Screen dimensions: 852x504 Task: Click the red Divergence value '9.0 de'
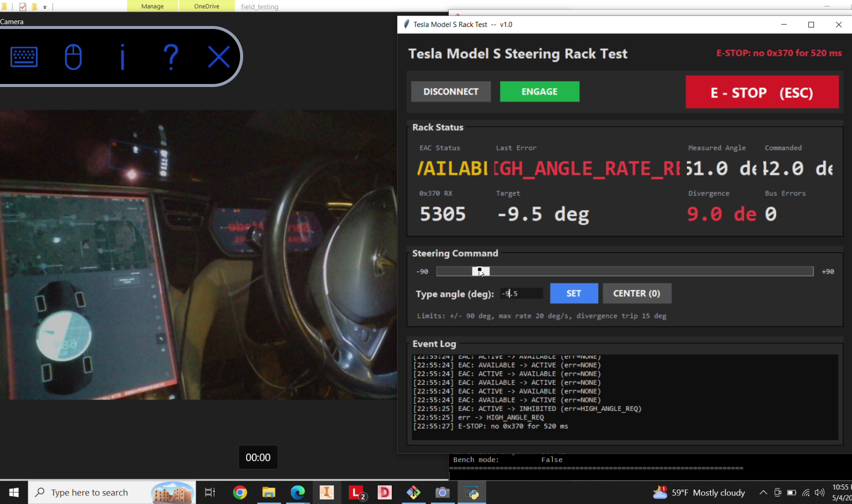click(721, 214)
